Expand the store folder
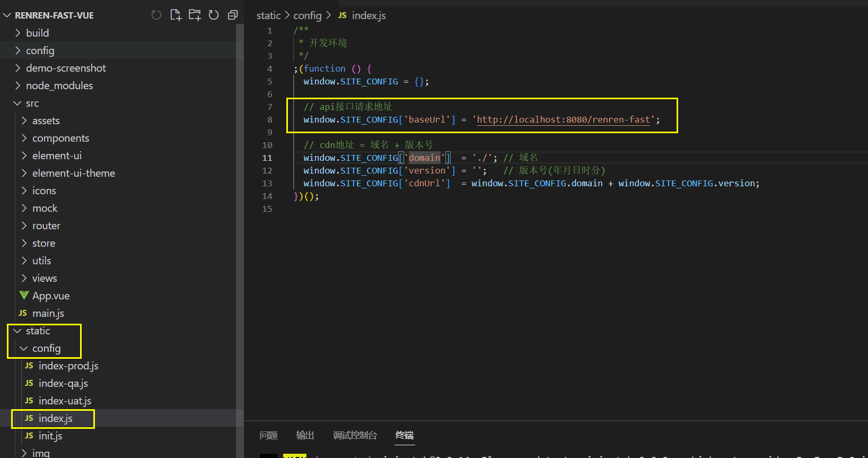868x458 pixels. pyautogui.click(x=24, y=243)
